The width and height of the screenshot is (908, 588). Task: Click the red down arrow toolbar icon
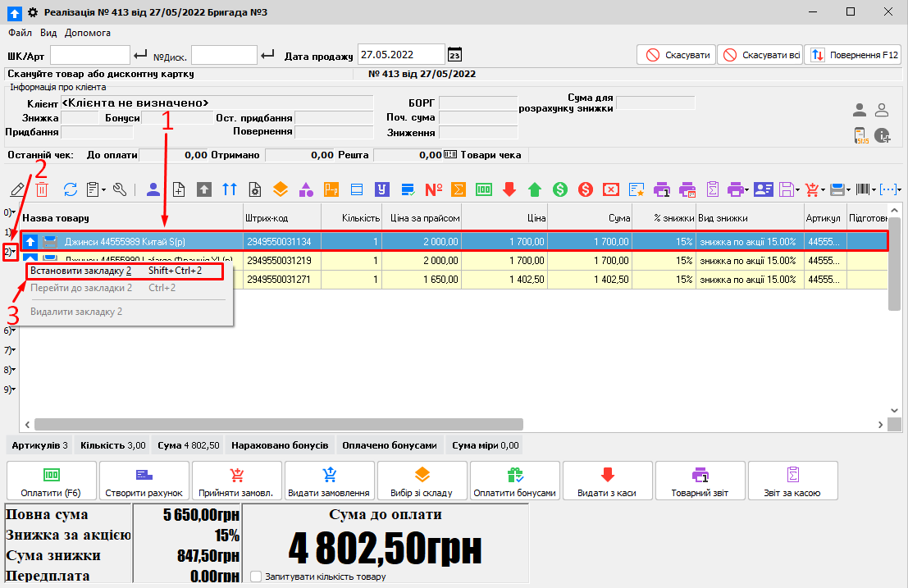[x=509, y=189]
